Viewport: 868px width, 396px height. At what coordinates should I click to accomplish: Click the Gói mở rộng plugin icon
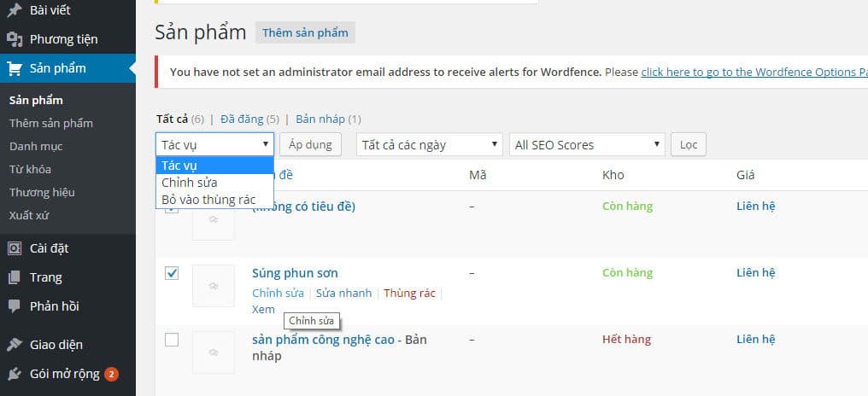(15, 374)
